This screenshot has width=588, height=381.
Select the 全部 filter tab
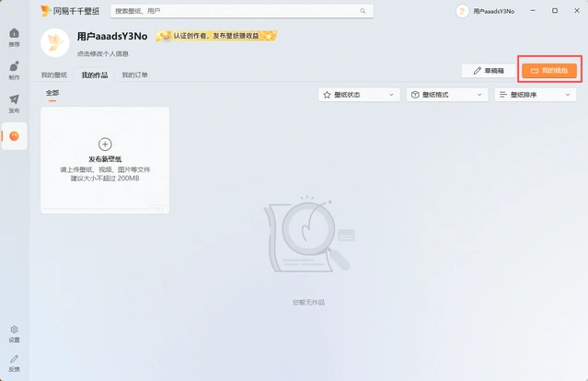pyautogui.click(x=52, y=93)
